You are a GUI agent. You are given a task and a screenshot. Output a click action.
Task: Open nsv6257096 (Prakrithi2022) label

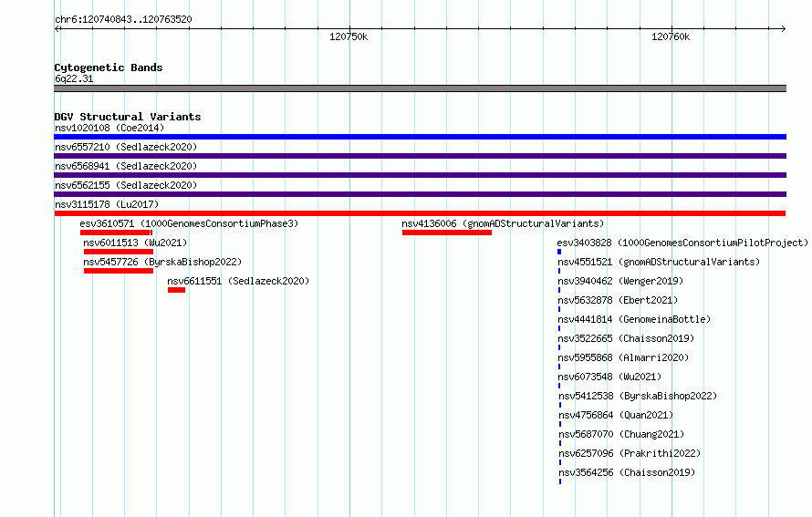pos(630,453)
